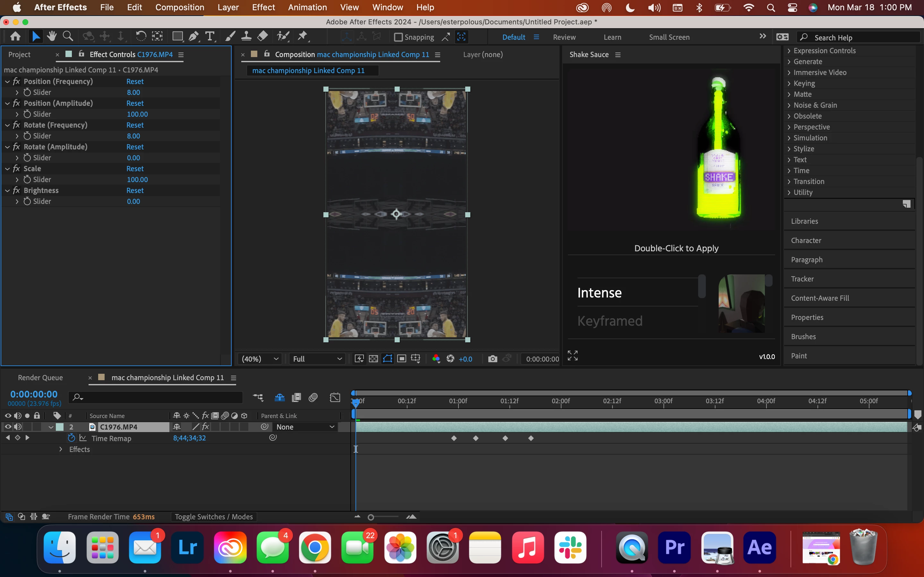Reset the Position (Amplitude) effect

135,104
